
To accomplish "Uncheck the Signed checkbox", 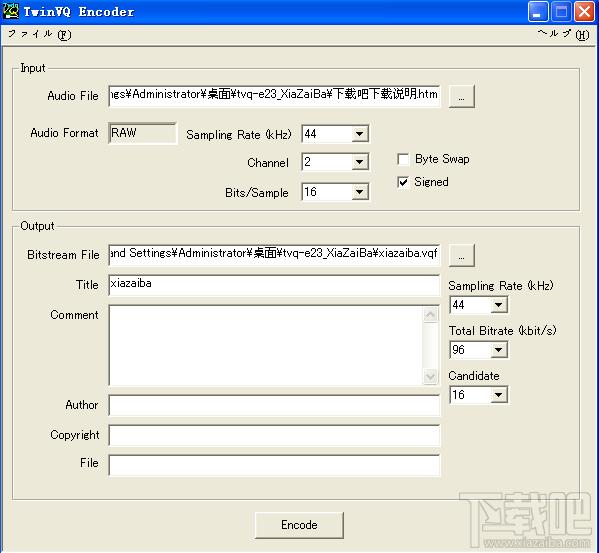I will 403,182.
